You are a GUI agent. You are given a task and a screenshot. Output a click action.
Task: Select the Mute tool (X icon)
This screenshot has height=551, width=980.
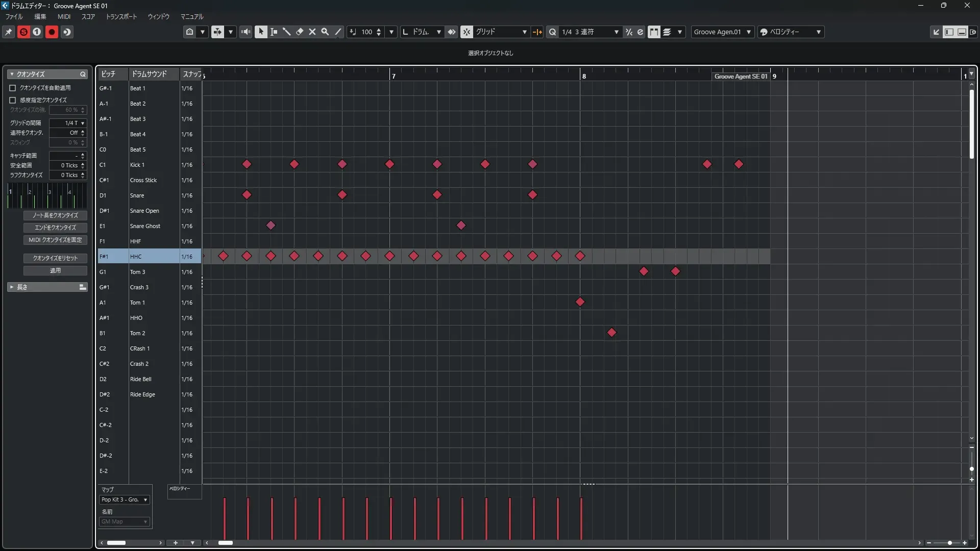[x=312, y=32]
